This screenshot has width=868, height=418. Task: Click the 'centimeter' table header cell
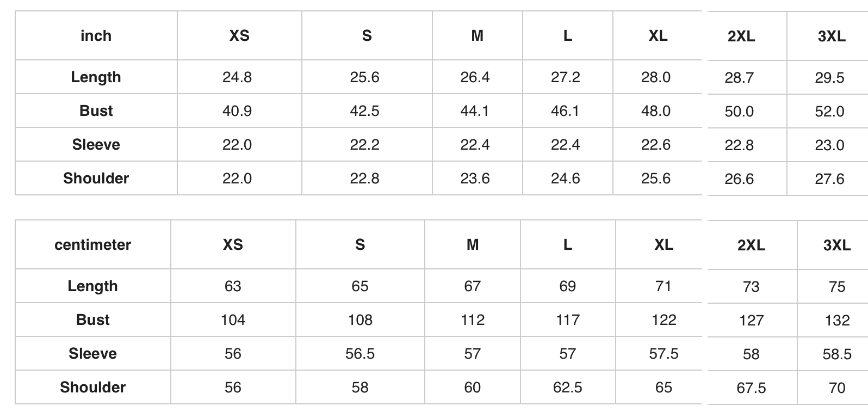tap(93, 245)
